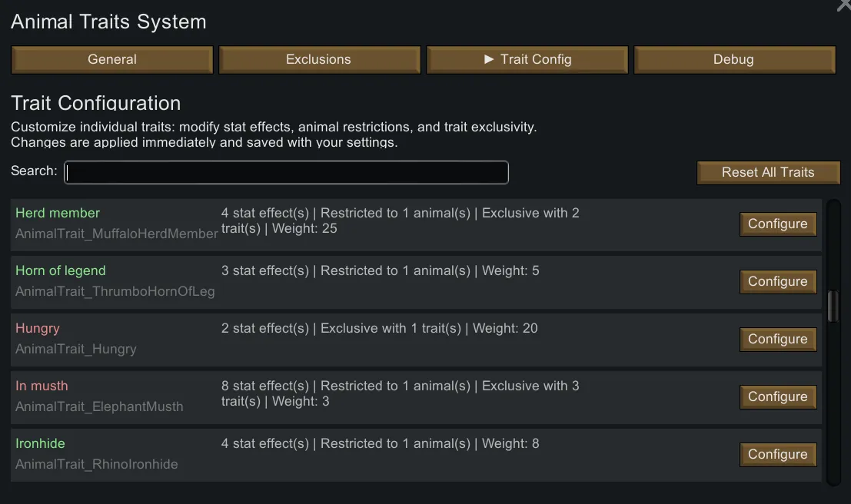This screenshot has width=851, height=504.
Task: Configure the Herd member trait
Action: [778, 224]
